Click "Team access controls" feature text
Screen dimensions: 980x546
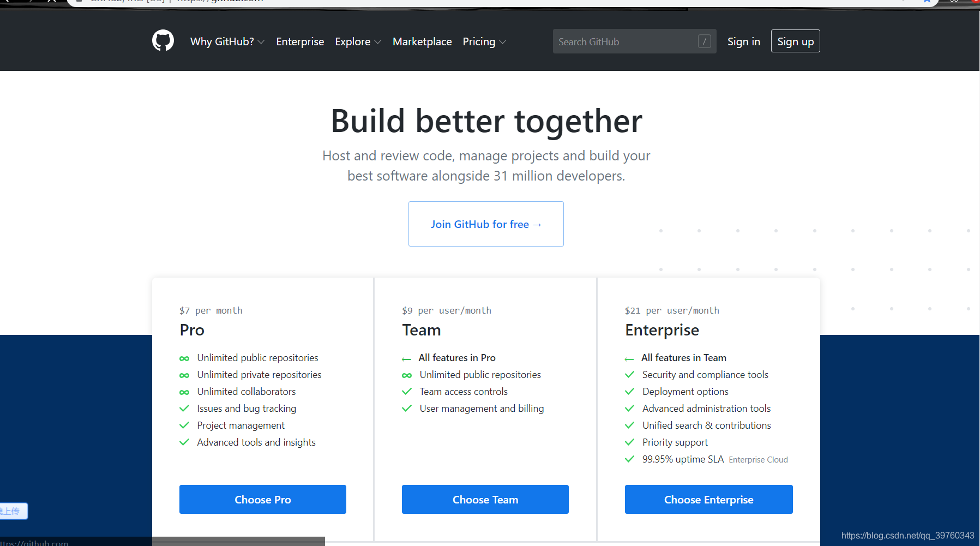point(464,392)
